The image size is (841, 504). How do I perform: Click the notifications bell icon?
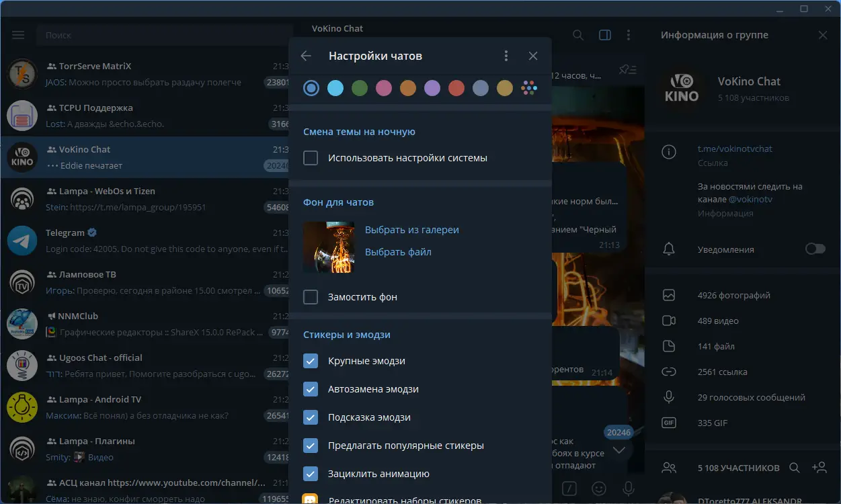(669, 249)
